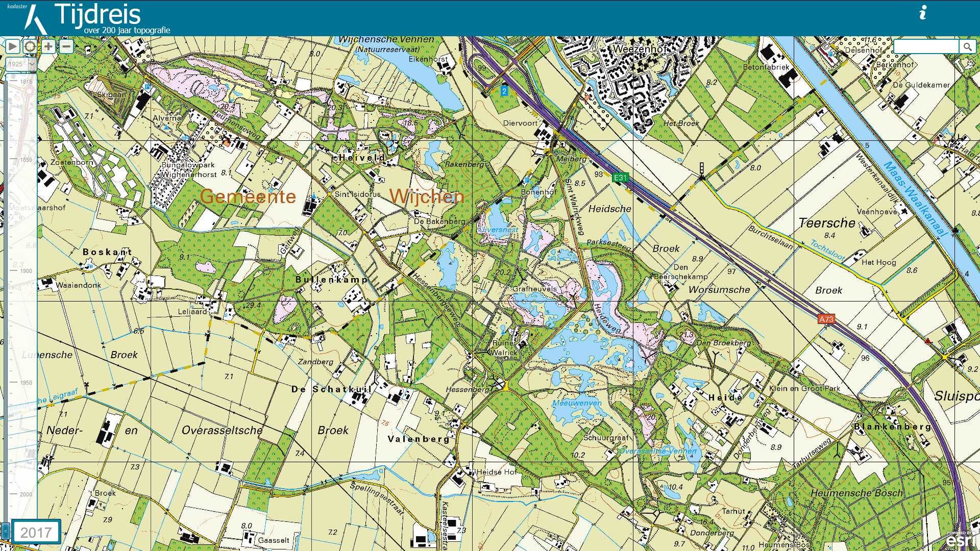Click the green E31 road shield
The image size is (980, 551).
[x=620, y=178]
